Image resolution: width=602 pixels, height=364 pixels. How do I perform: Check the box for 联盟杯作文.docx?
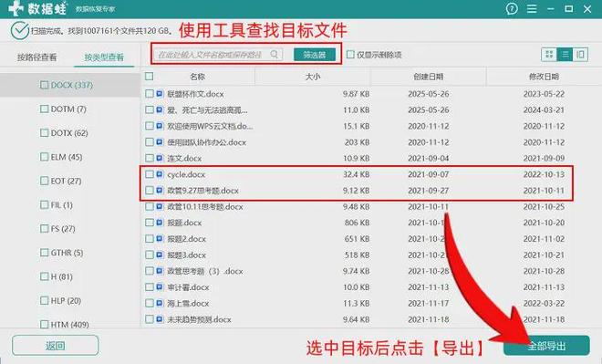click(150, 94)
